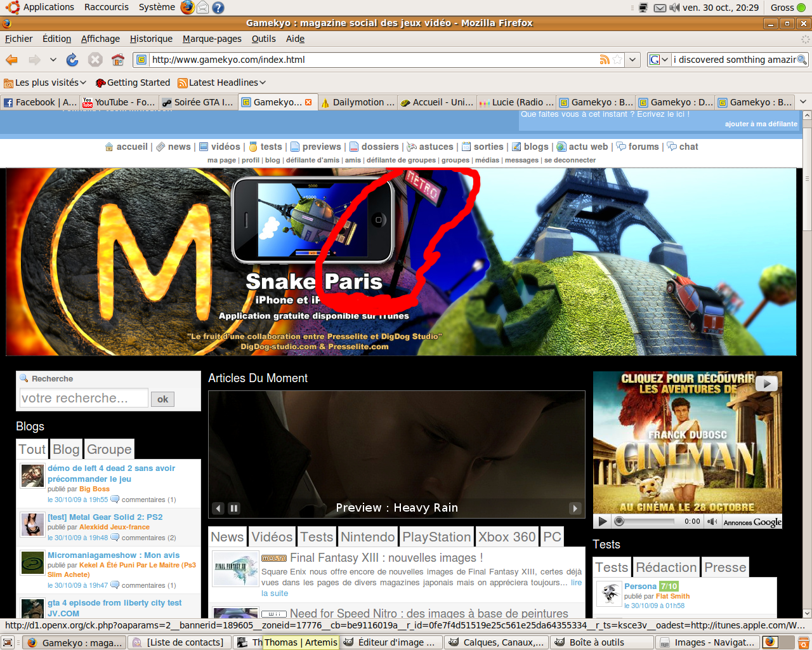
Task: Open the Fichier menu
Action: point(18,39)
